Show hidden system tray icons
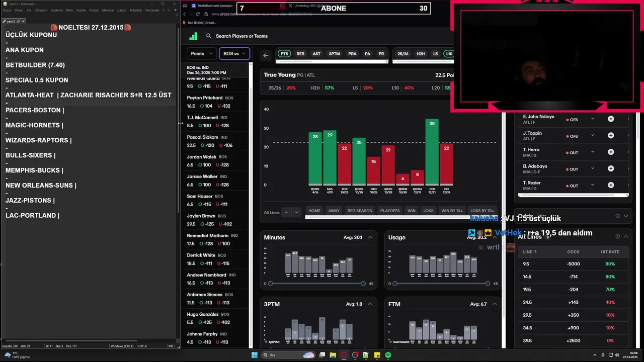Image resolution: width=644 pixels, height=362 pixels. coord(595,355)
